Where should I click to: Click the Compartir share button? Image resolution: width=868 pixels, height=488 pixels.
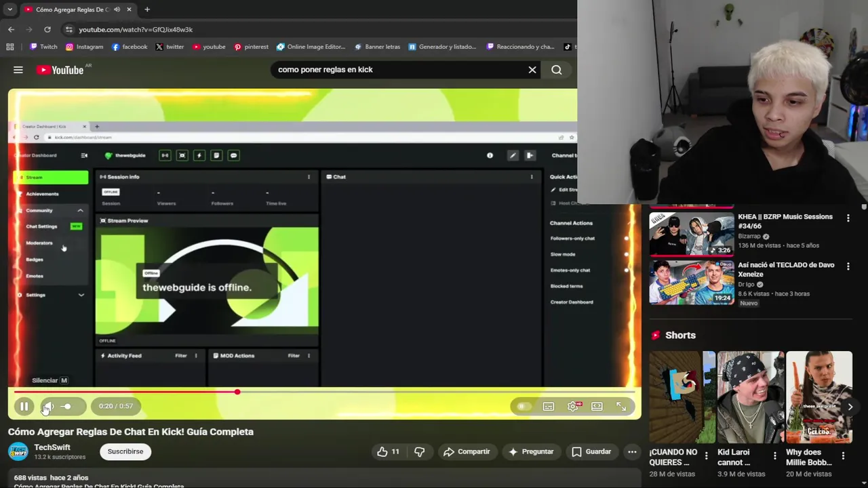click(466, 451)
